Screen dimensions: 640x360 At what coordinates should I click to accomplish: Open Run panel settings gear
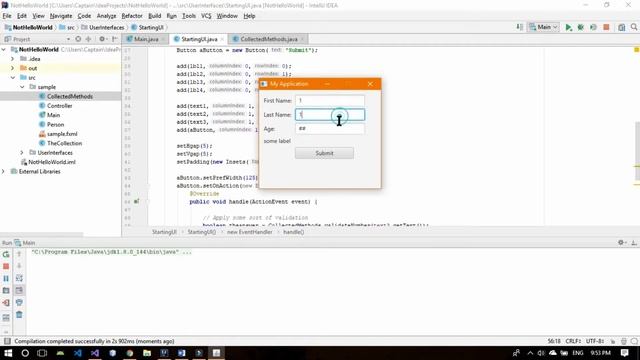click(622, 242)
